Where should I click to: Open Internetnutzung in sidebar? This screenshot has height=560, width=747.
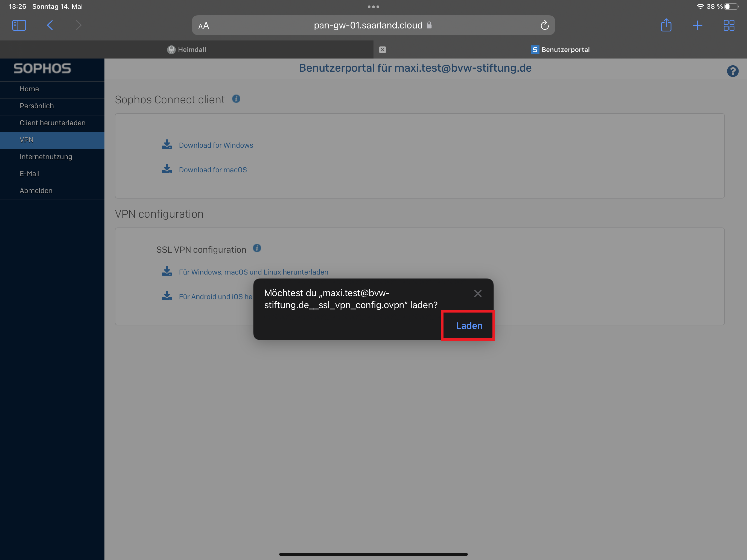coord(52,157)
